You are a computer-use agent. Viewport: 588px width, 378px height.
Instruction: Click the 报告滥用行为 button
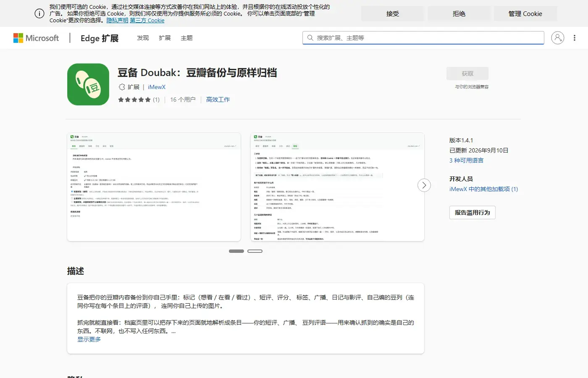tap(472, 213)
